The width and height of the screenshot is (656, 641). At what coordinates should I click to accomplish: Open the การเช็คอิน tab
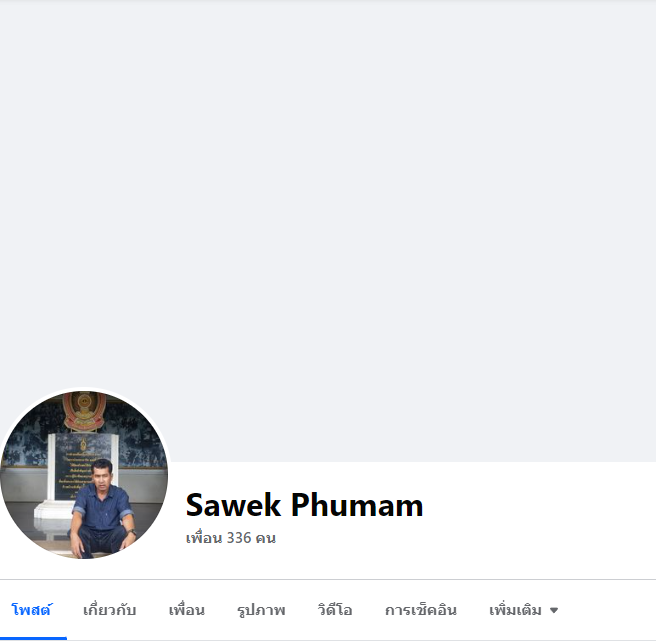tap(421, 610)
